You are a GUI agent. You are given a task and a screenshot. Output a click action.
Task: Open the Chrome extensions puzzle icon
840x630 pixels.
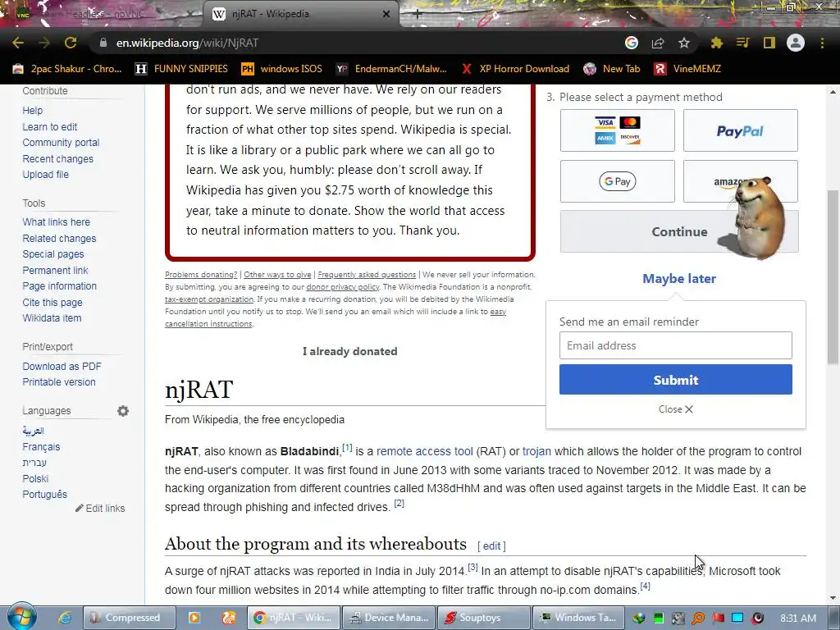[717, 43]
